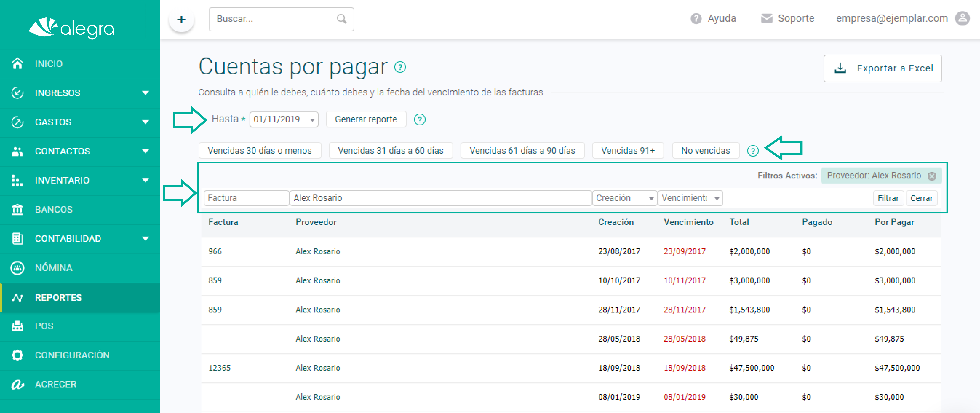Sort by Factura column header

click(223, 222)
